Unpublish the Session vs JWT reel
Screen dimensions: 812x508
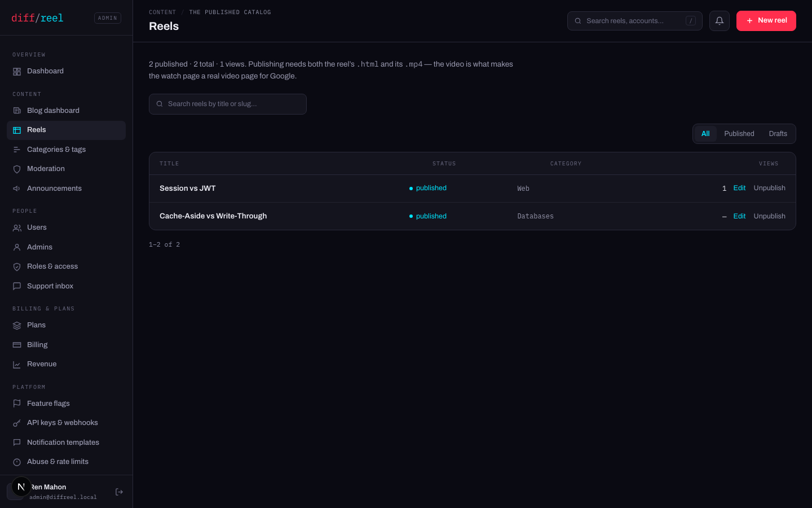(770, 188)
